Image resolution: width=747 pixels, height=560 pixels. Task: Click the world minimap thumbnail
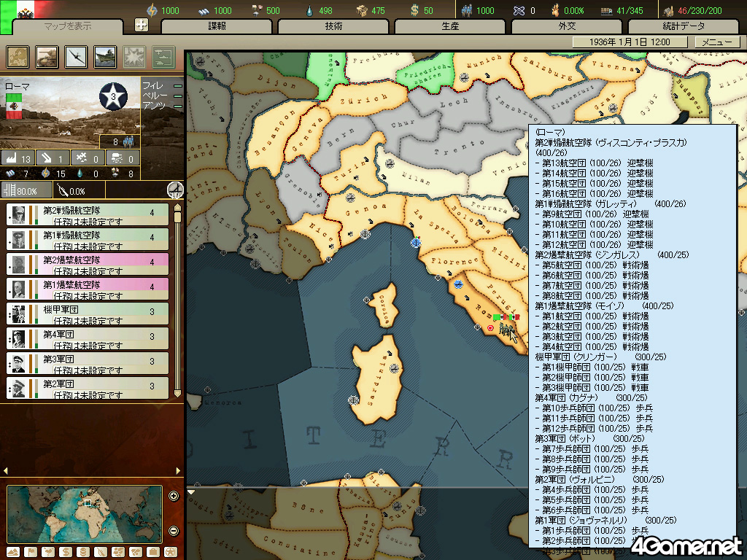[x=85, y=514]
